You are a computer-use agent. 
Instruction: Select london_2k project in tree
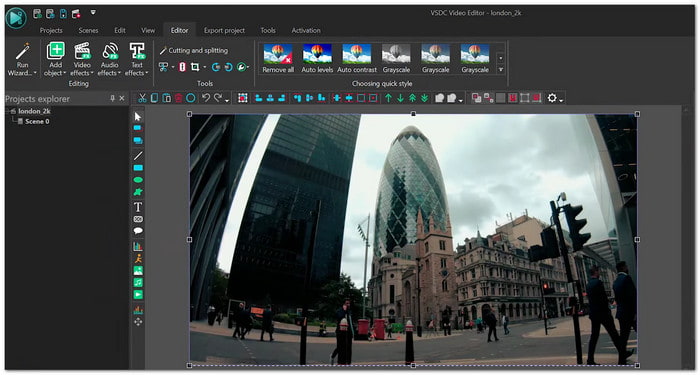(x=34, y=111)
